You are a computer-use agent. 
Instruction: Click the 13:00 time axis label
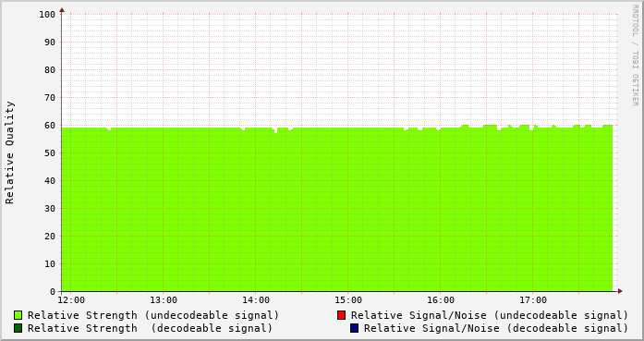click(164, 300)
